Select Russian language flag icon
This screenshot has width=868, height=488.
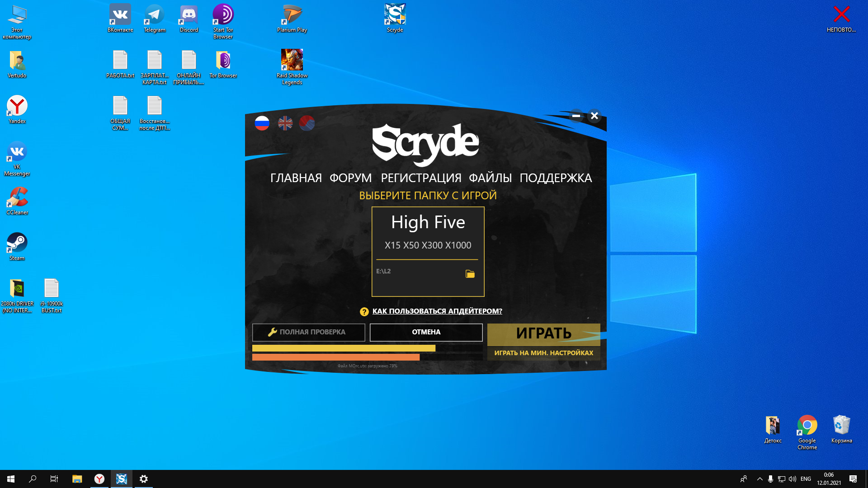click(262, 123)
